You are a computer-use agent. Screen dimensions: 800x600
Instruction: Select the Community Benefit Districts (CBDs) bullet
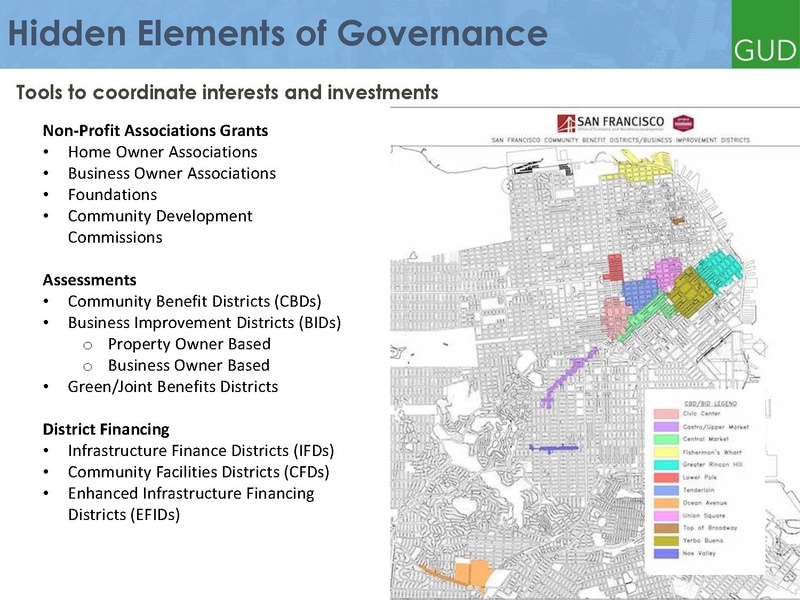tap(194, 300)
